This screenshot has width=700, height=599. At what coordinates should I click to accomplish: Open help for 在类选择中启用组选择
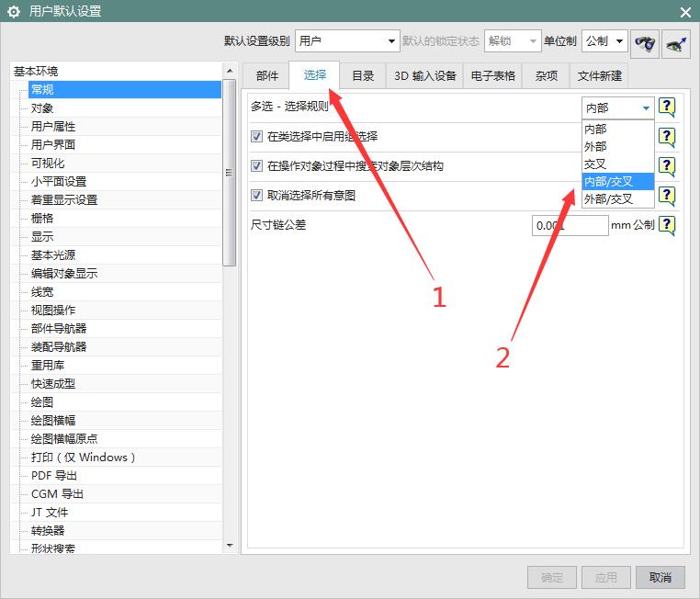(x=667, y=137)
